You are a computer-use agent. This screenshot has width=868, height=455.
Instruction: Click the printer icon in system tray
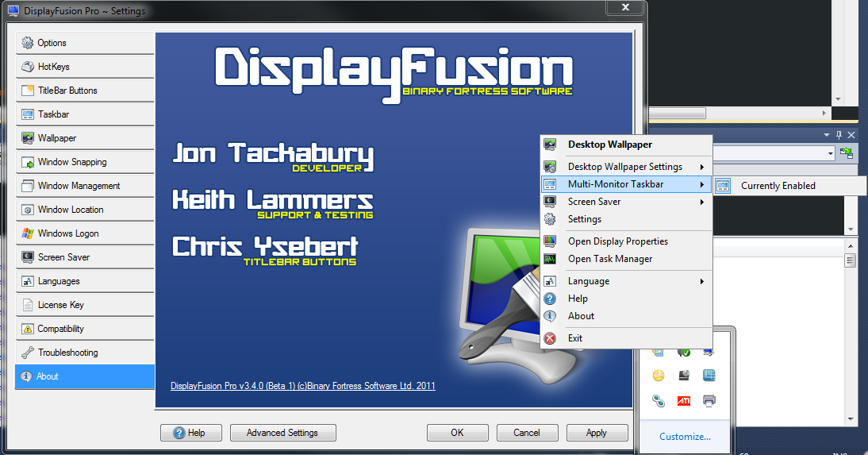click(x=709, y=401)
